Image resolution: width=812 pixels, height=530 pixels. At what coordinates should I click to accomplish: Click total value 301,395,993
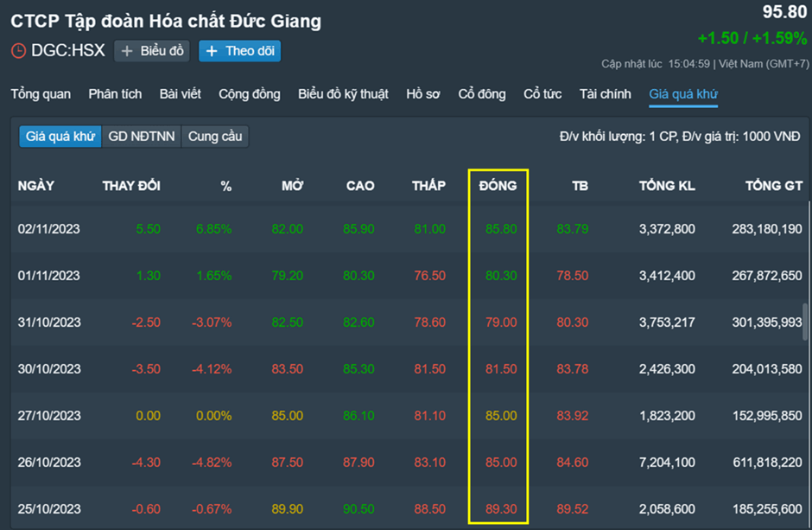pos(767,322)
